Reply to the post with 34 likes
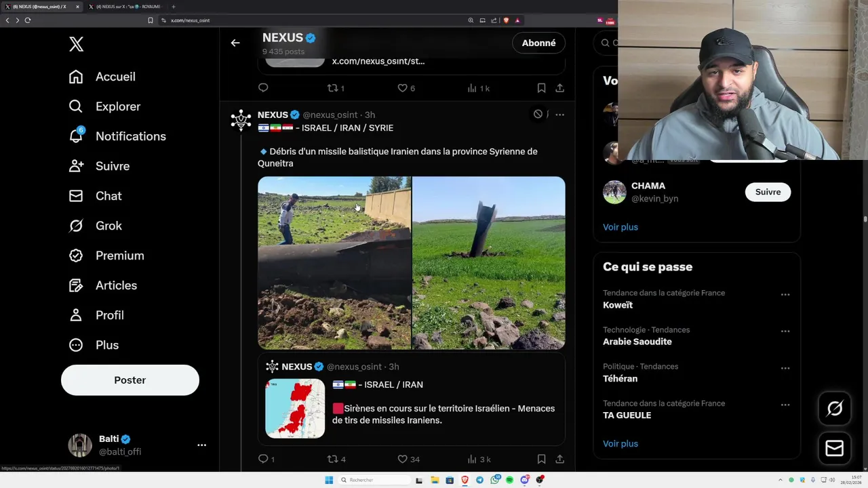The height and width of the screenshot is (488, 868). (x=266, y=459)
